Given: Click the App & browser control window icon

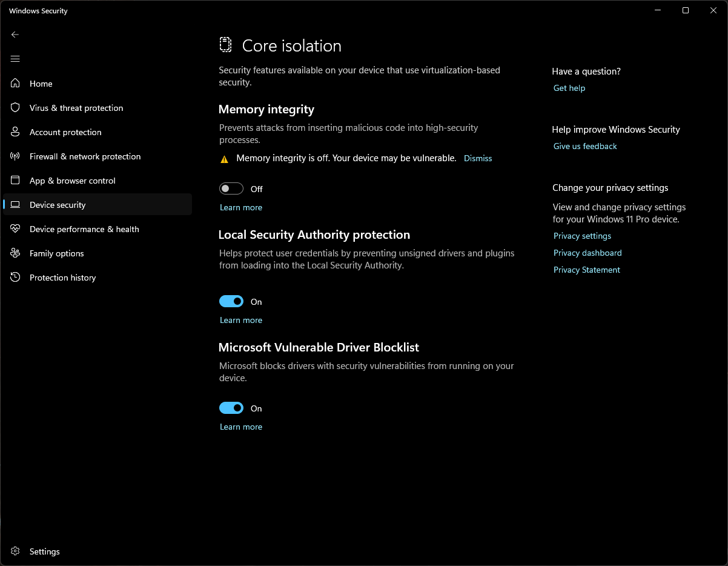Looking at the screenshot, I should click(16, 181).
